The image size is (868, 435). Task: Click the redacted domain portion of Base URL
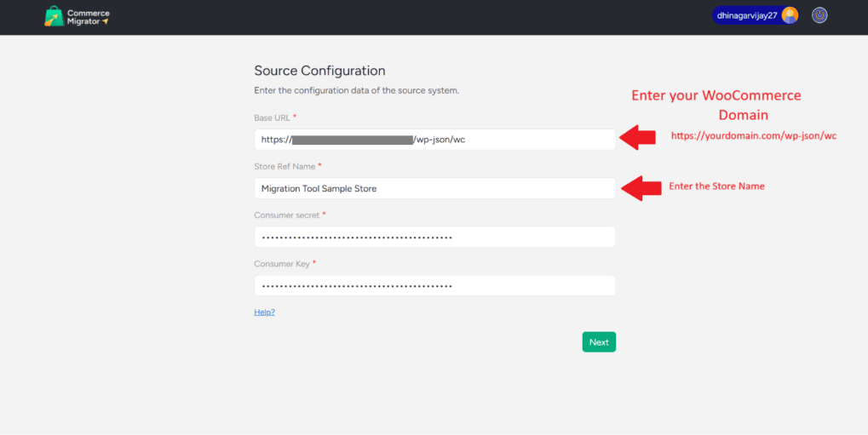point(352,140)
